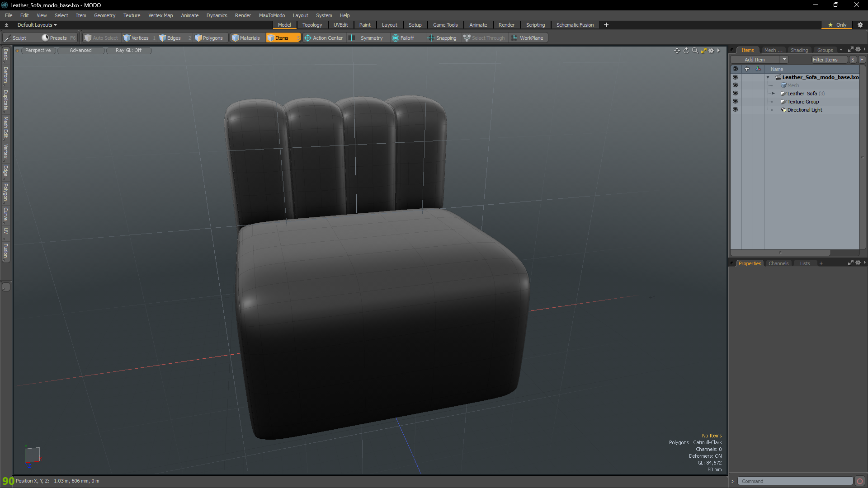Click the viewport pan arrows icon
This screenshot has width=868, height=488.
click(677, 51)
